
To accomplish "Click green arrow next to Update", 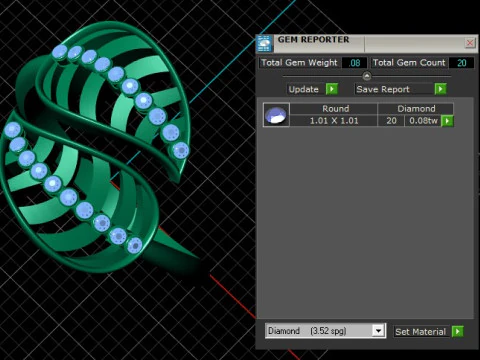I will [332, 89].
